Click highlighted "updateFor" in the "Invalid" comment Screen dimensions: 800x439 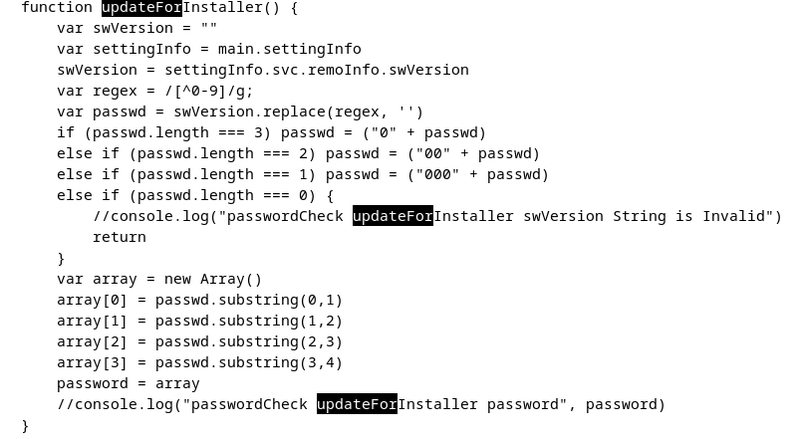pyautogui.click(x=393, y=216)
